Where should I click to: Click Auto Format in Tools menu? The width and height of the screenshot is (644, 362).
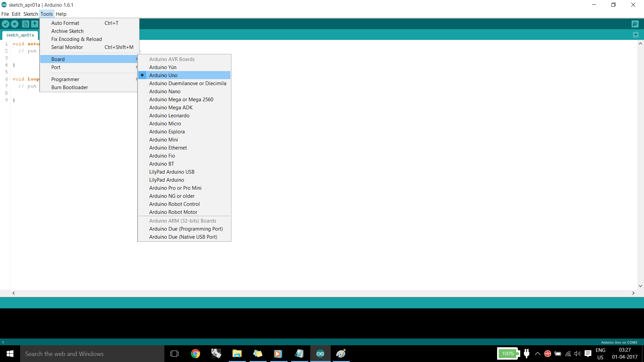coord(89,23)
